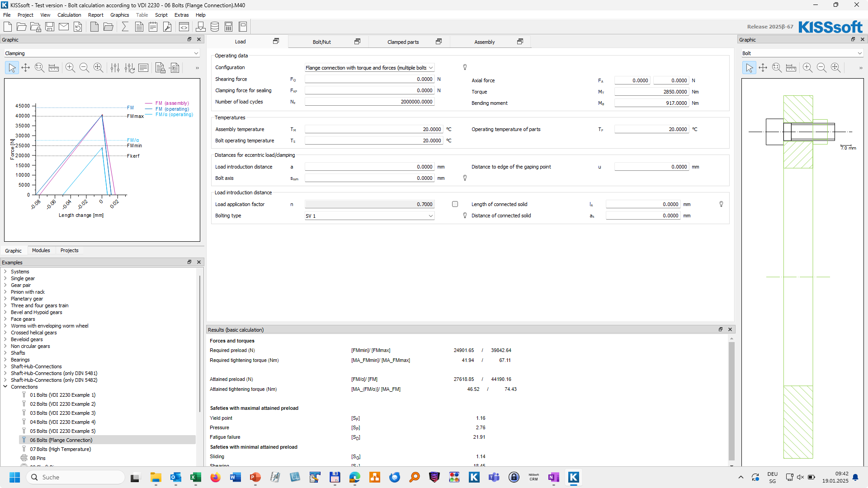
Task: Click the save file toolbar icon
Action: [50, 27]
